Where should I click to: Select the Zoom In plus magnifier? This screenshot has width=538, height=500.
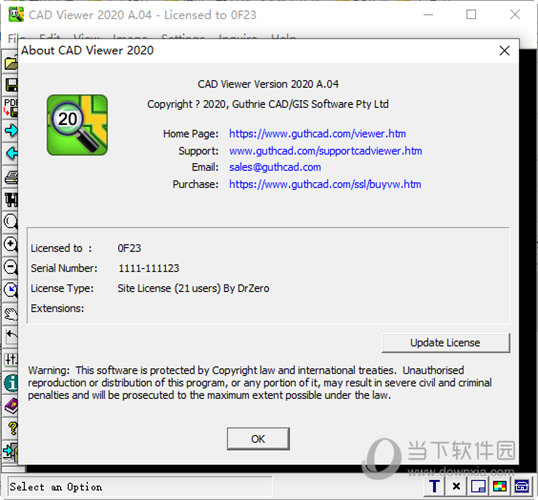(11, 244)
